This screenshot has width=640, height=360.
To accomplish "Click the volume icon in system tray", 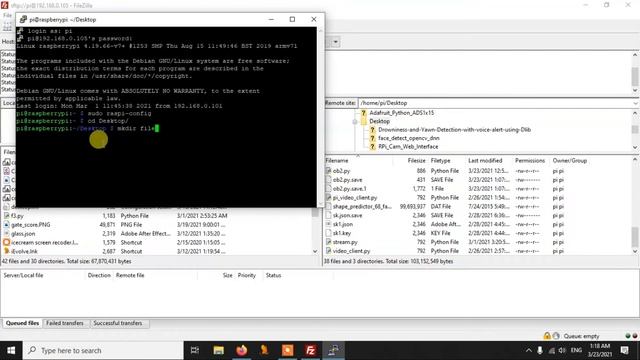I will 562,350.
